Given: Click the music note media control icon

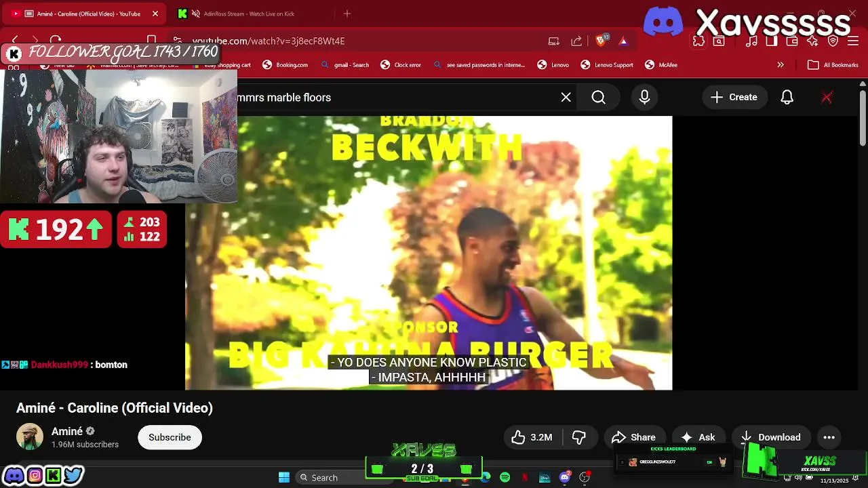Looking at the screenshot, I should click(x=751, y=41).
